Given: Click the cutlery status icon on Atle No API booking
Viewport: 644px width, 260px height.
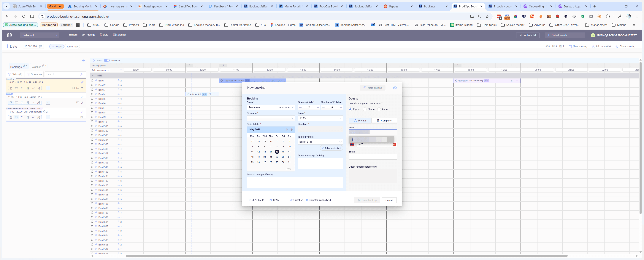Looking at the screenshot, I should (28, 88).
